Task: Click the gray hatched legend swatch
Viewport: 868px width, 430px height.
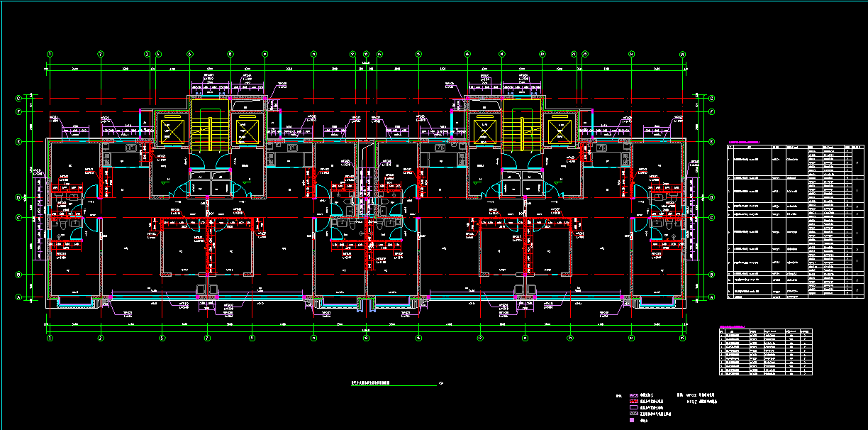Action: click(x=634, y=414)
